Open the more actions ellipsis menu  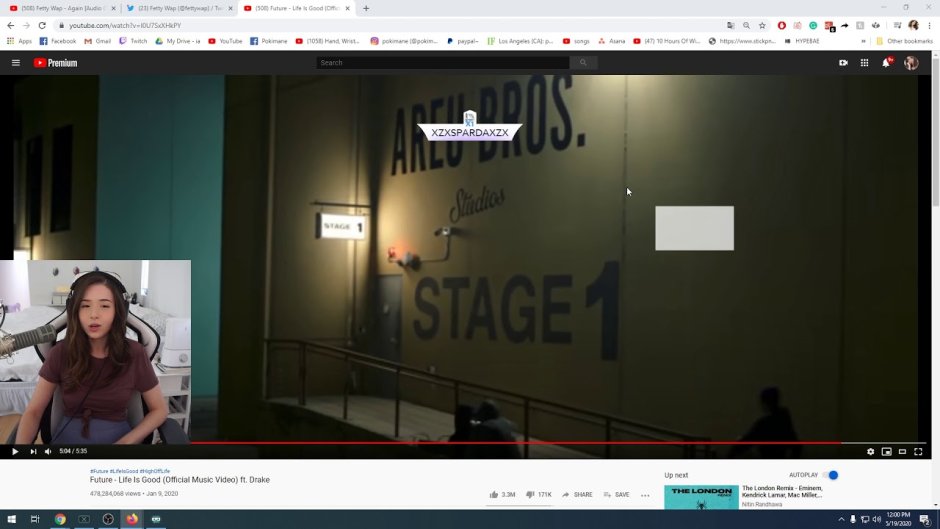[645, 495]
